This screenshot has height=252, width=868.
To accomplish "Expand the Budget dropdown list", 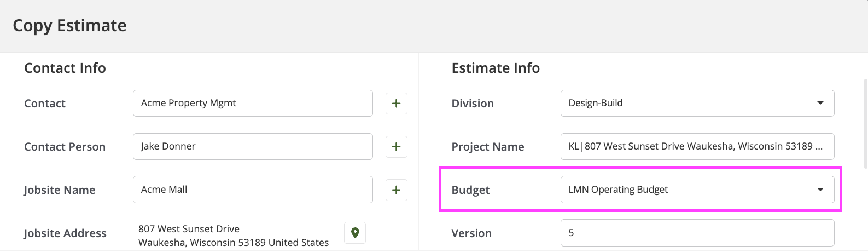I will coord(697,190).
